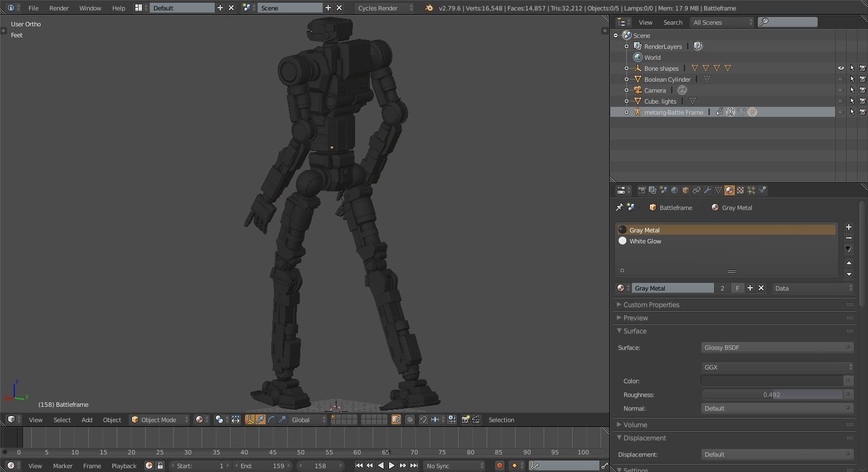The width and height of the screenshot is (868, 472).
Task: Open GGX distribution dropdown
Action: pos(777,367)
